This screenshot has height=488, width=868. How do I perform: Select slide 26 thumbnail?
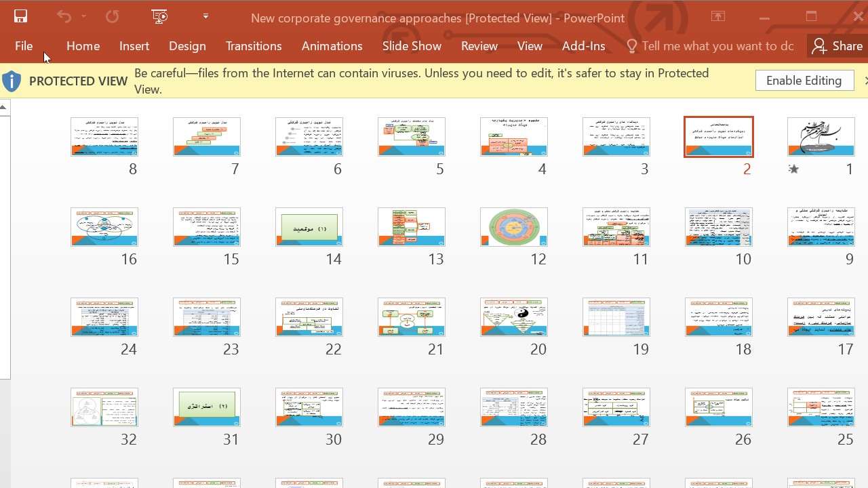pos(719,407)
